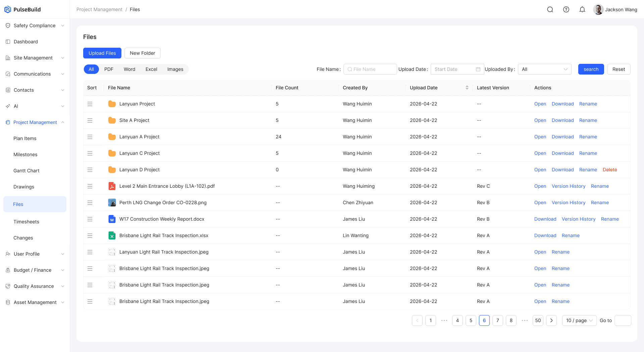Click the Quality Assurance icon
The image size is (644, 352).
pos(8,286)
